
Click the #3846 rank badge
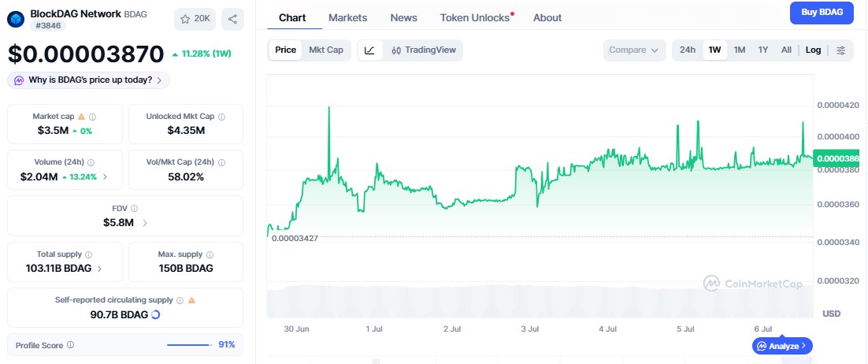point(48,25)
